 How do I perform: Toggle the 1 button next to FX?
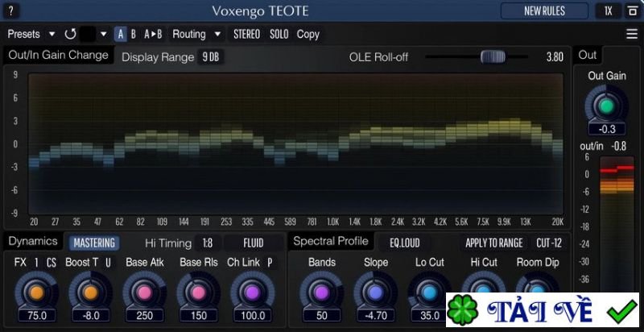36,263
